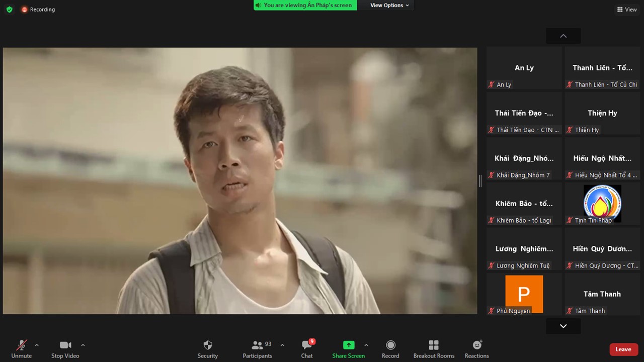The height and width of the screenshot is (362, 644).
Task: Click the Tịnh Tín Pháp logo avatar
Action: (x=602, y=203)
